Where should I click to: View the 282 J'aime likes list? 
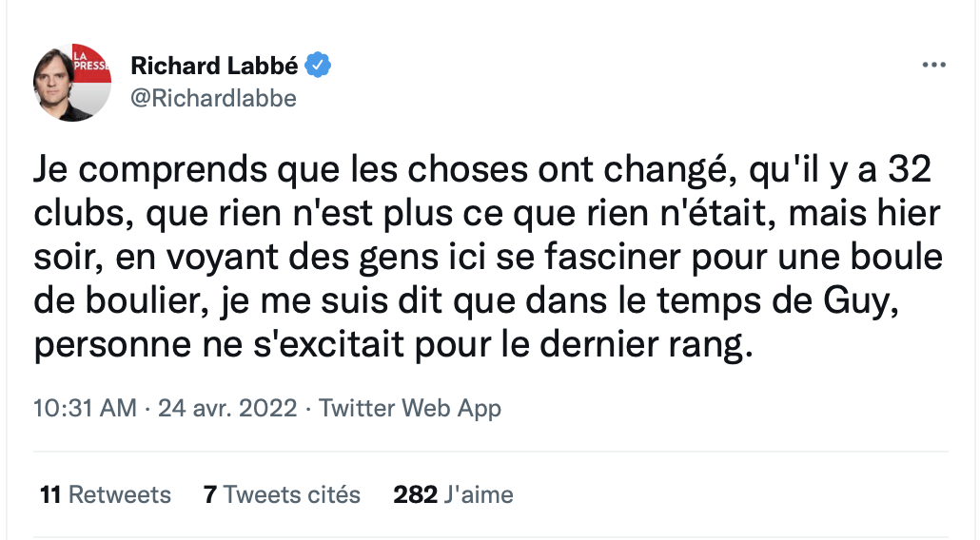[x=453, y=494]
